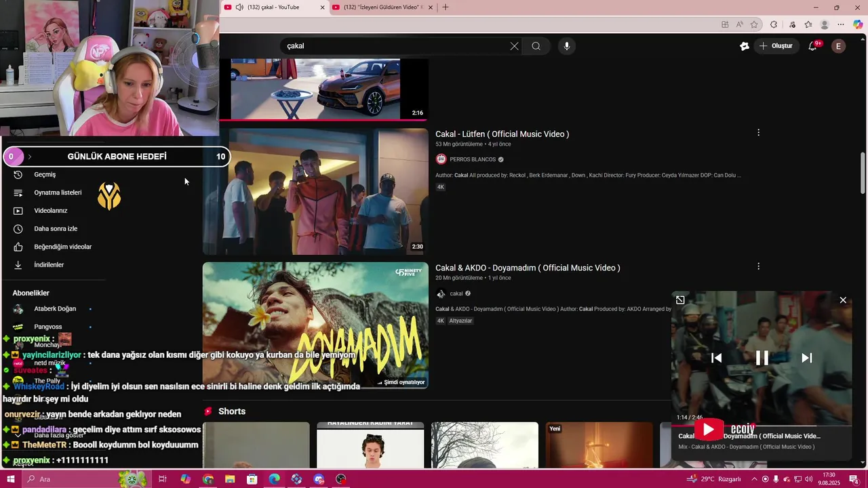The image size is (868, 488).
Task: Click the Altyazılar badge under Doyamadım
Action: tap(460, 321)
